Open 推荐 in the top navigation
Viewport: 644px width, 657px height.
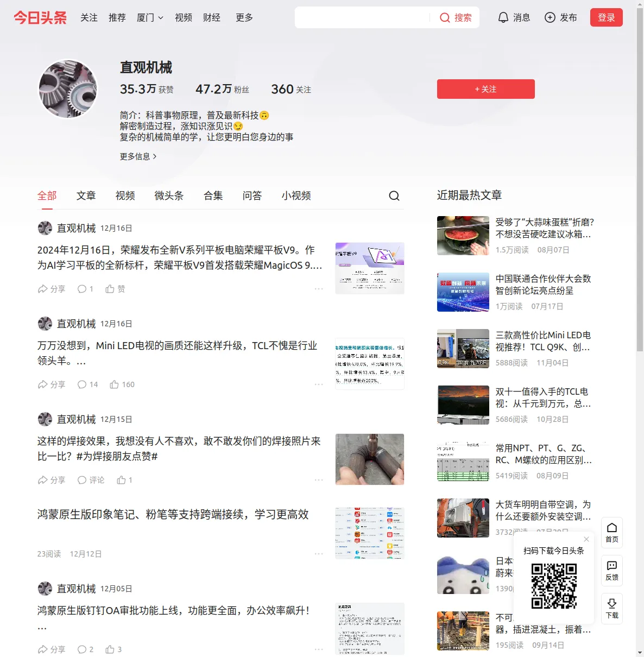(117, 17)
